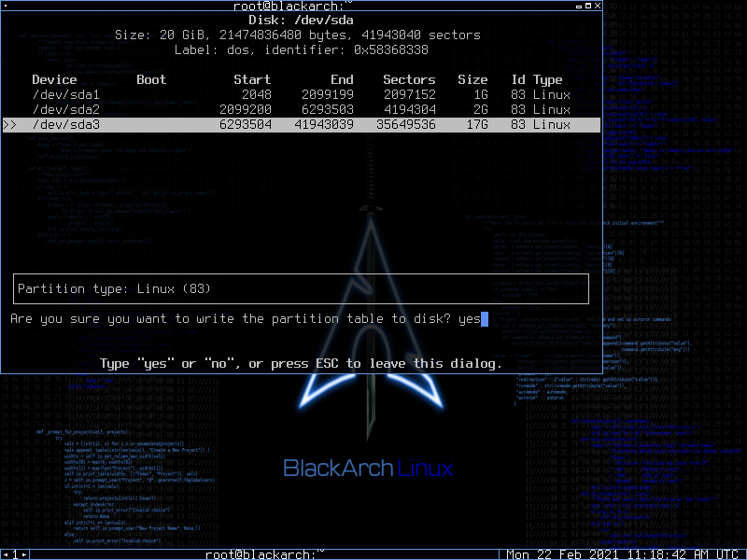Click the 17G size value
747x560 pixels.
(477, 125)
